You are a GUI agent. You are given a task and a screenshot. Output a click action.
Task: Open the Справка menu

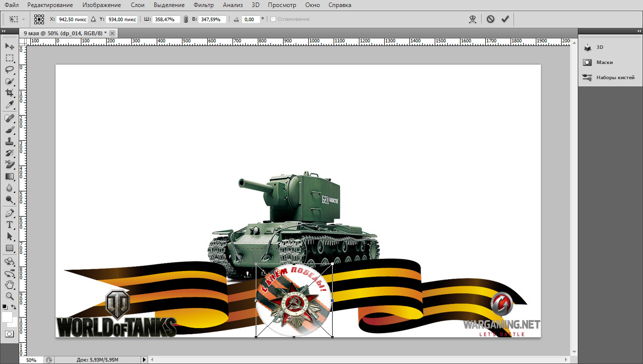pyautogui.click(x=340, y=5)
